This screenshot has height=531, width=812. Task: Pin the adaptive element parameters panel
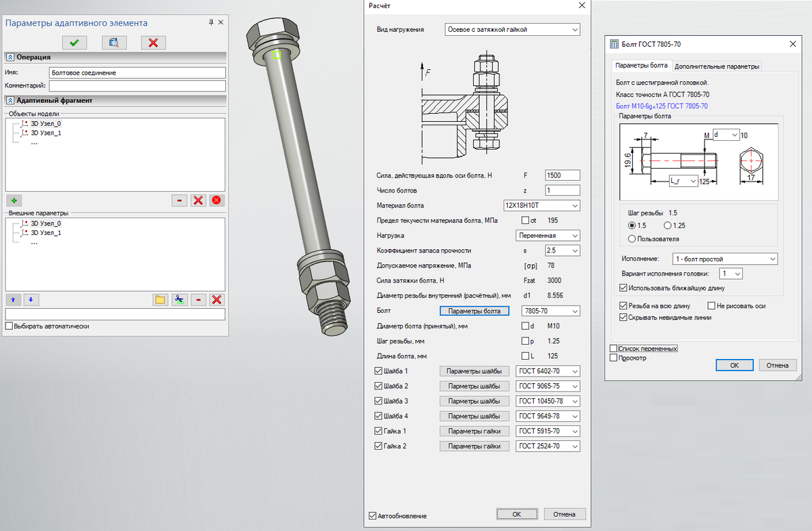coord(211,22)
